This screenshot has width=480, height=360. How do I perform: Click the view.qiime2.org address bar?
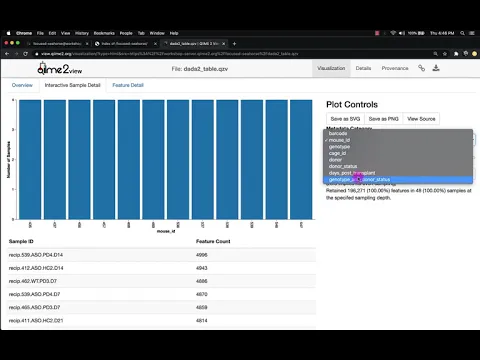pyautogui.click(x=169, y=54)
